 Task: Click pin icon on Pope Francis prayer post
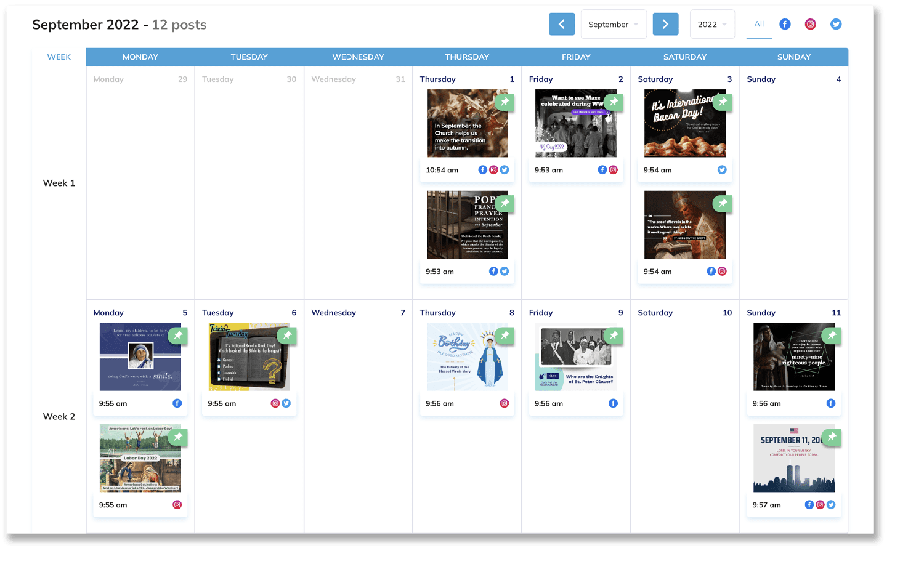coord(505,203)
